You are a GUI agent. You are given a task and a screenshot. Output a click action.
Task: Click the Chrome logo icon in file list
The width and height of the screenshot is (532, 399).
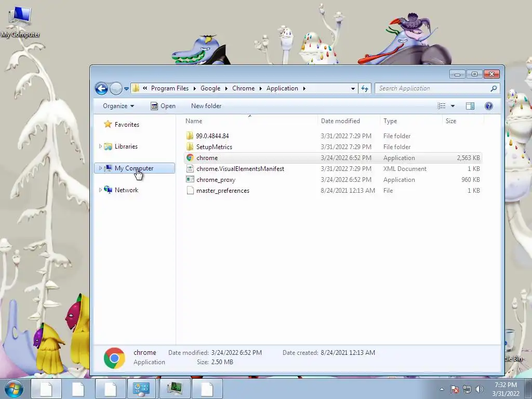pyautogui.click(x=190, y=158)
